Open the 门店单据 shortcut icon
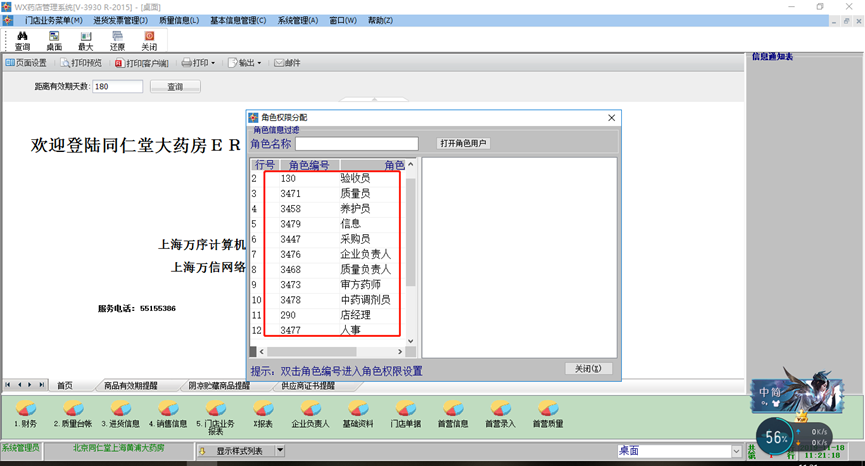865x466 pixels. [x=405, y=414]
